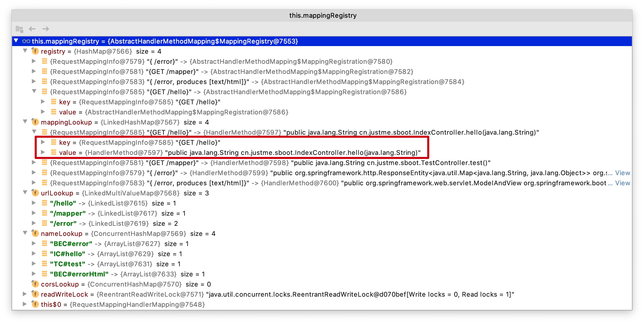
Task: Click entry icon of HandlerMethod@7599 row
Action: pos(45,172)
